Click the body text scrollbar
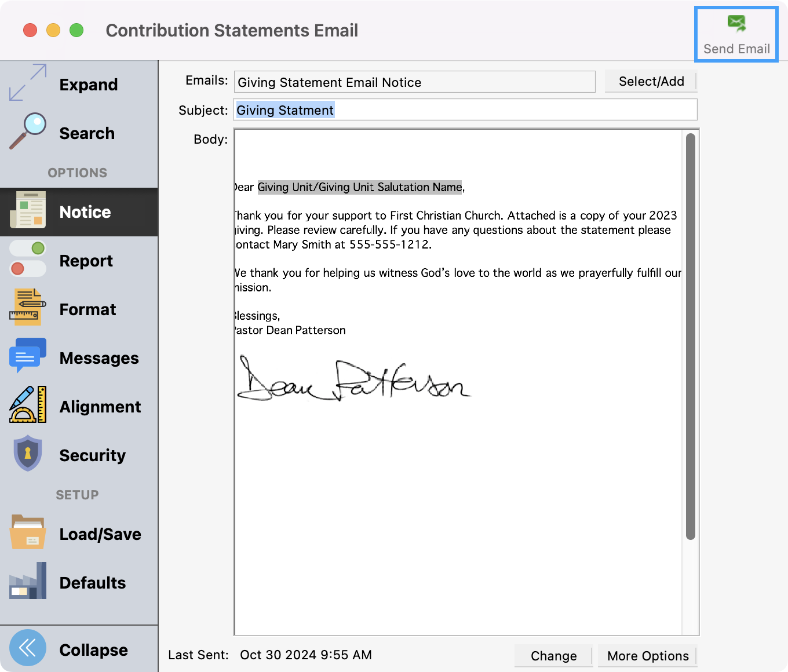 [690, 336]
